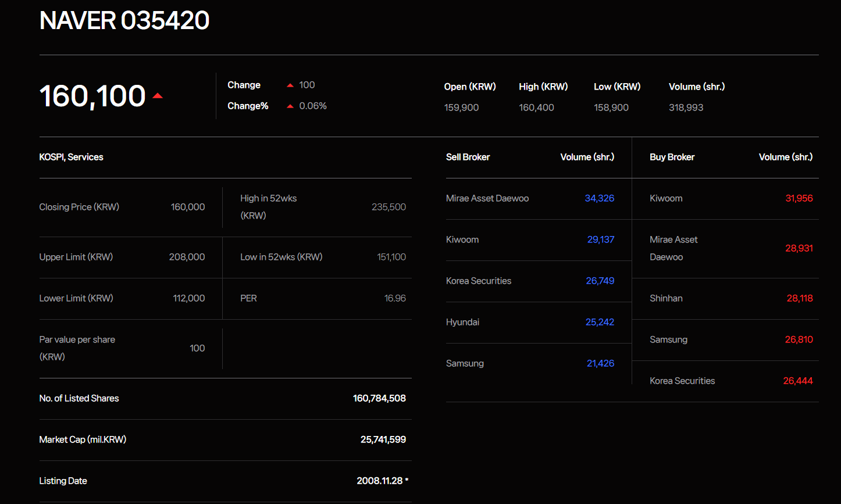This screenshot has width=841, height=504.
Task: Click Shinhan in the Buy Broker list
Action: click(666, 298)
